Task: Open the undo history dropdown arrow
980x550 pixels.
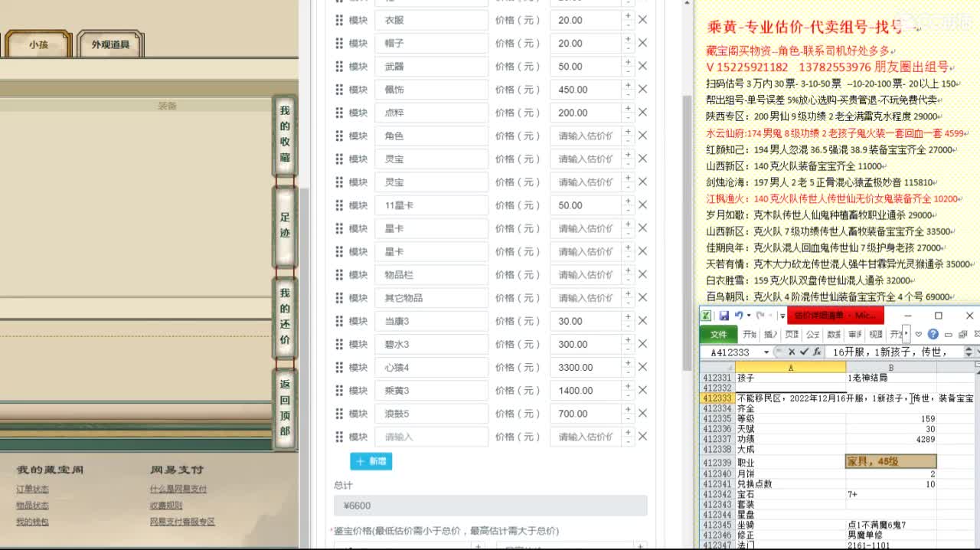Action: pos(747,316)
